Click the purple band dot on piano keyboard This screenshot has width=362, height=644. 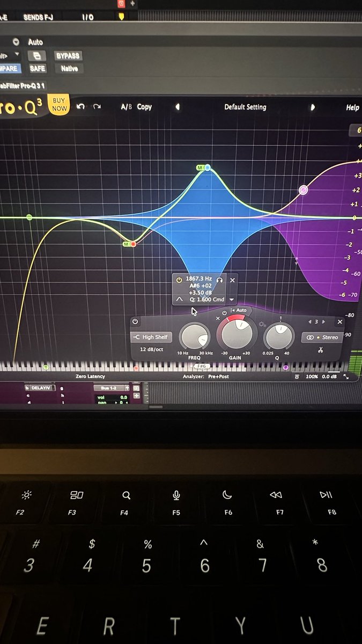coord(286,368)
